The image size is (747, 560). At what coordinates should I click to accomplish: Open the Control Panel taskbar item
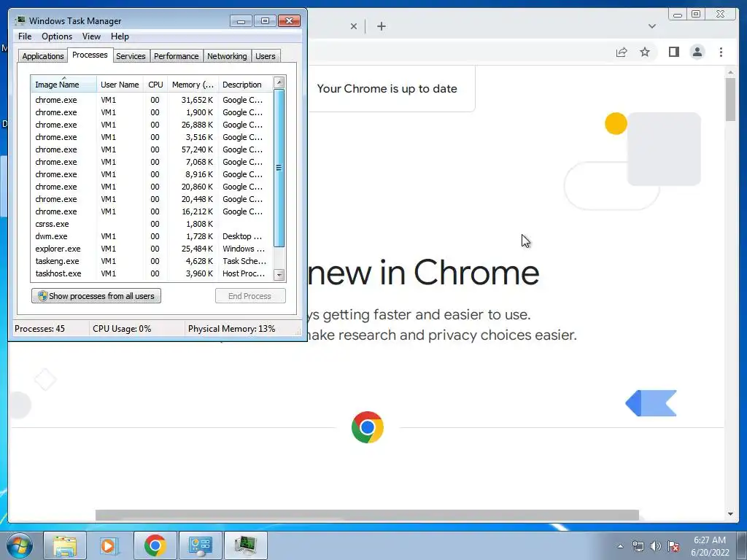pos(200,545)
